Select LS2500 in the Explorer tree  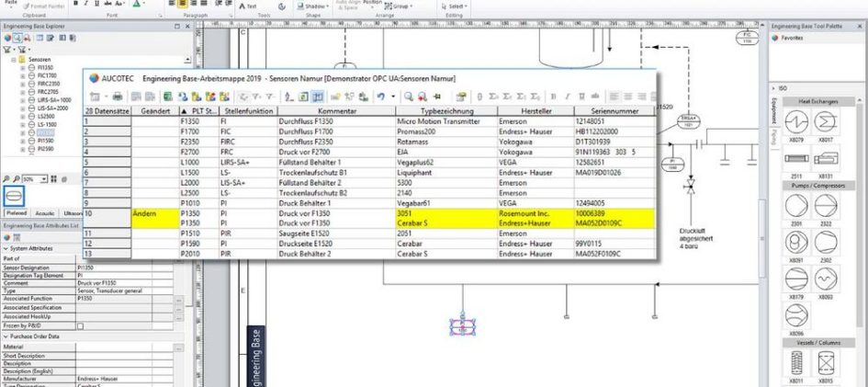point(46,116)
